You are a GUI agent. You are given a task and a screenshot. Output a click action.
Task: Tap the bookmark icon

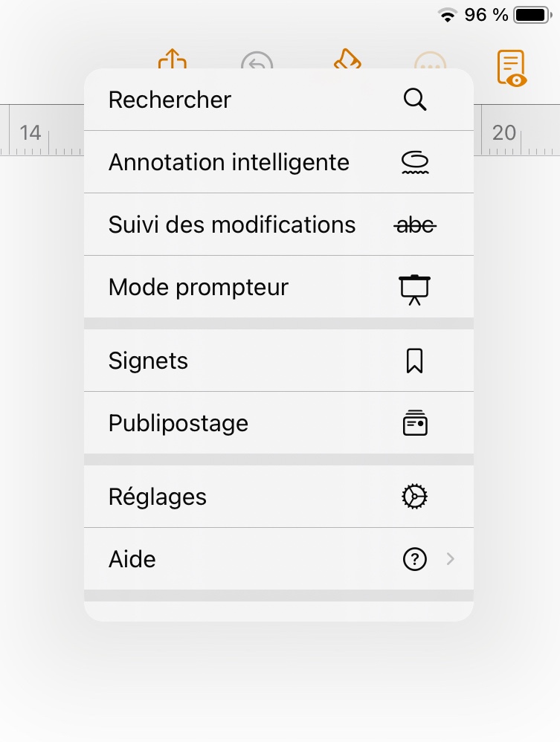click(x=415, y=361)
